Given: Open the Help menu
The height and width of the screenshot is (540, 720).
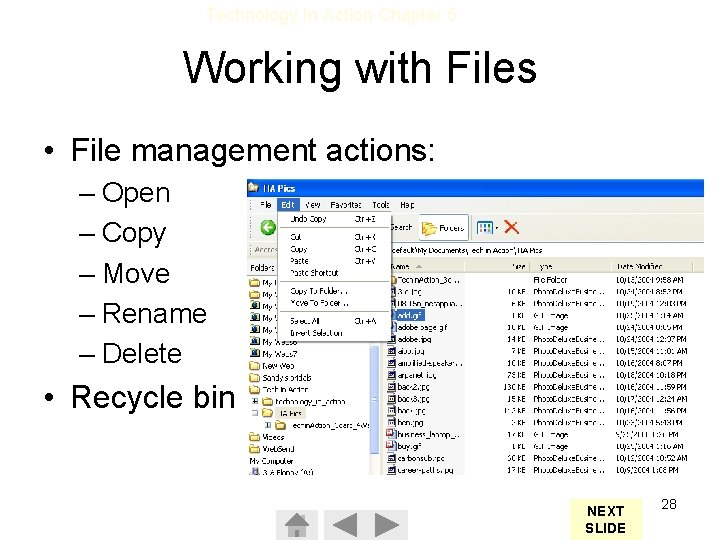Looking at the screenshot, I should 407,205.
